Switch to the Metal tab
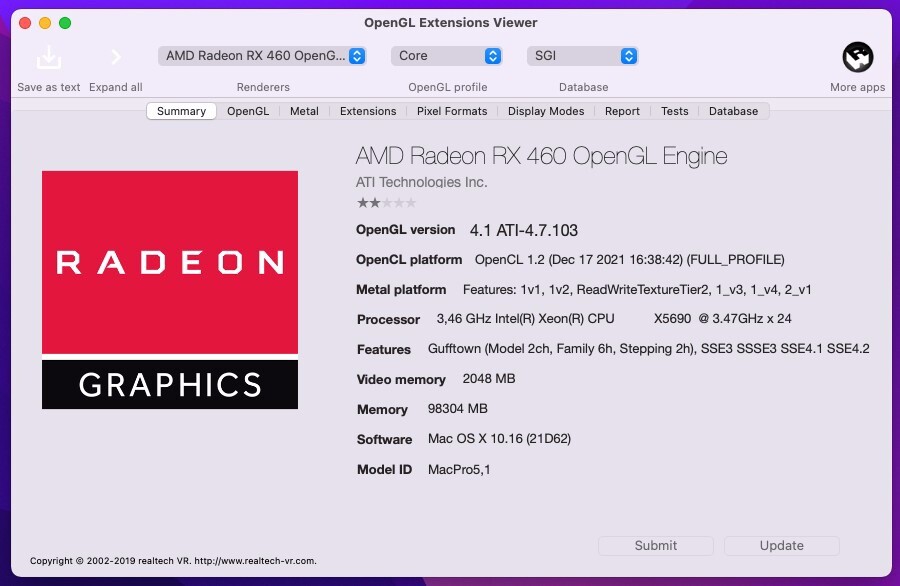 click(x=304, y=111)
